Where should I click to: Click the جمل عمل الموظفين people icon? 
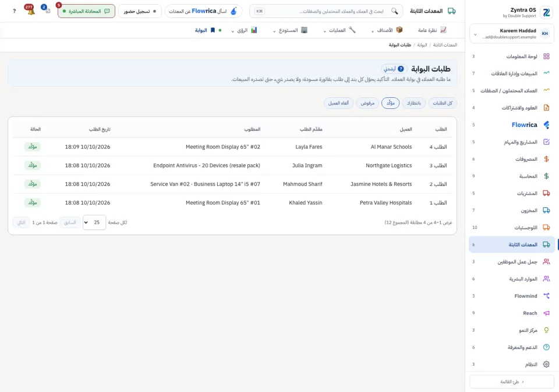[x=546, y=262]
